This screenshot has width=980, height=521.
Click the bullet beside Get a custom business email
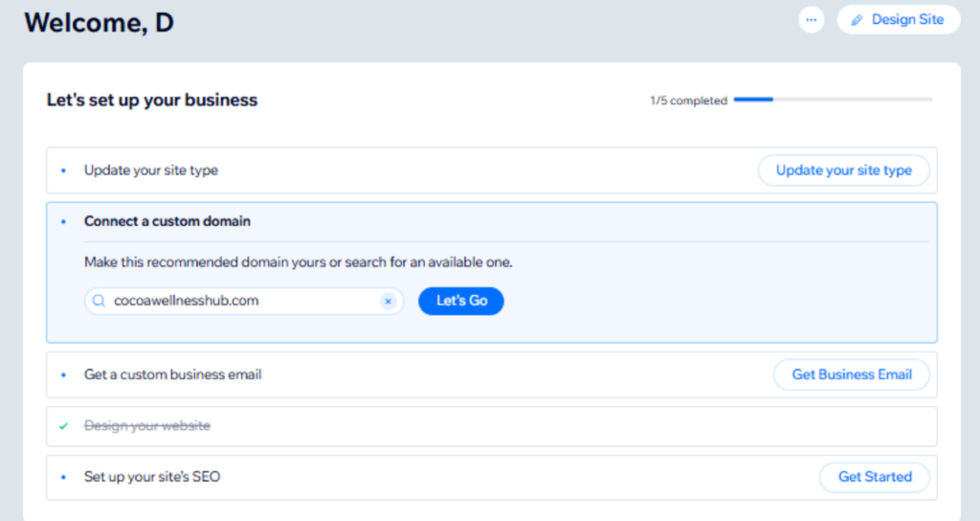(64, 375)
